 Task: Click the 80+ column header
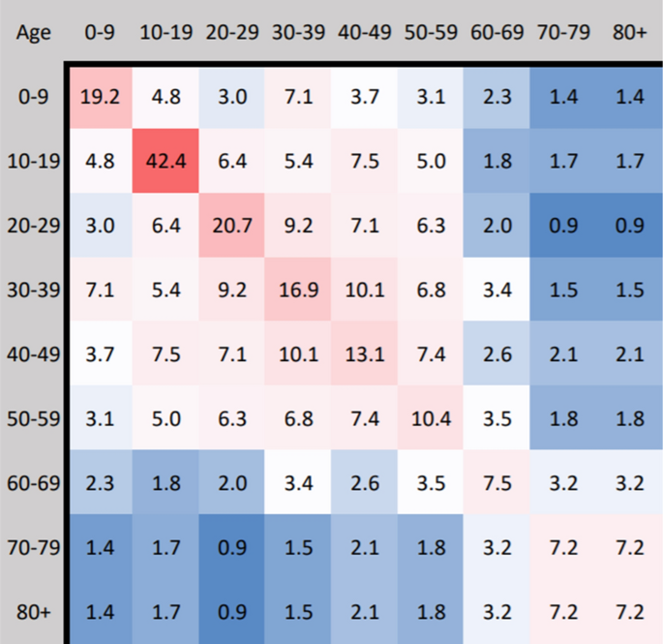[x=629, y=33]
